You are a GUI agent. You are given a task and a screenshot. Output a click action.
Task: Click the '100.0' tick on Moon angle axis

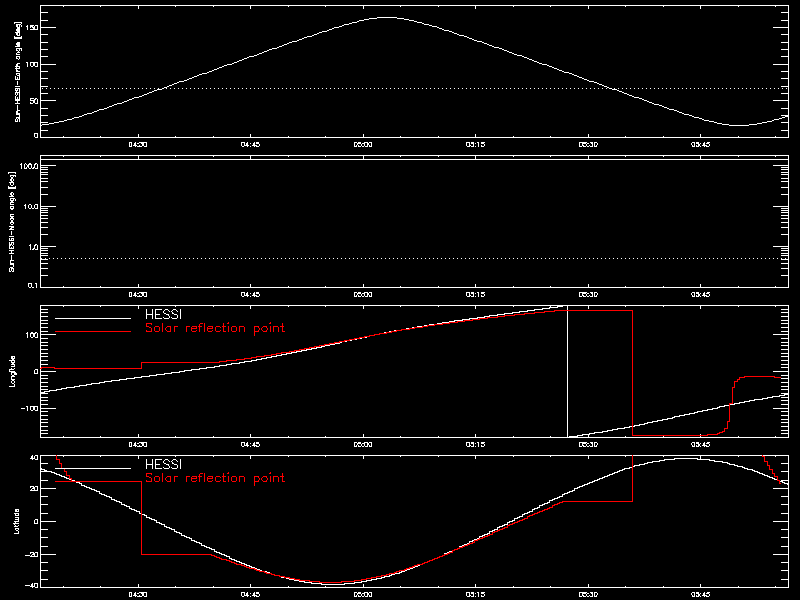pyautogui.click(x=29, y=166)
